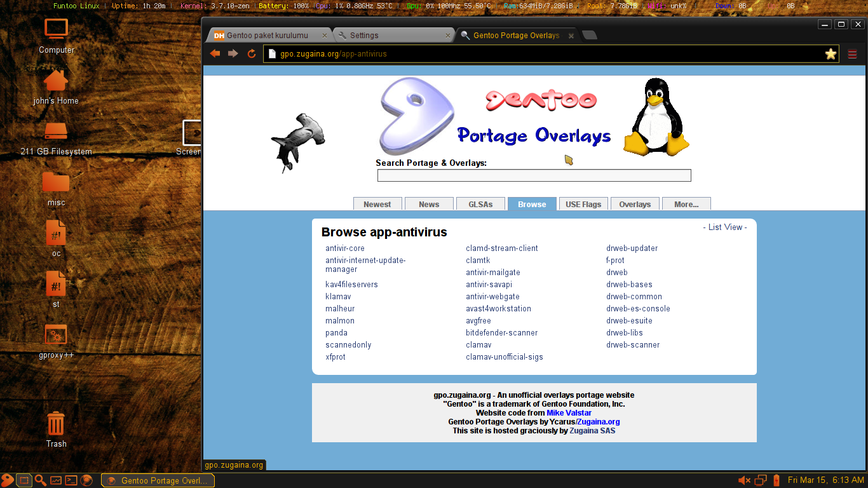Image resolution: width=868 pixels, height=488 pixels.
Task: Open the USE Flags page tab
Action: 583,204
